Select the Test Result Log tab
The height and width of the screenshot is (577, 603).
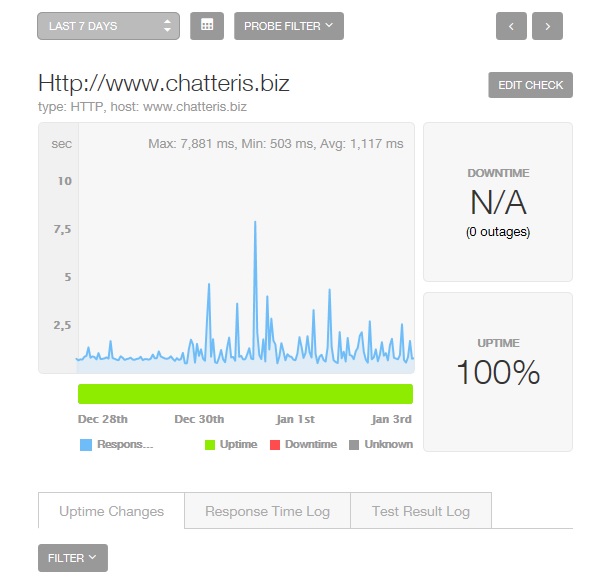(421, 511)
